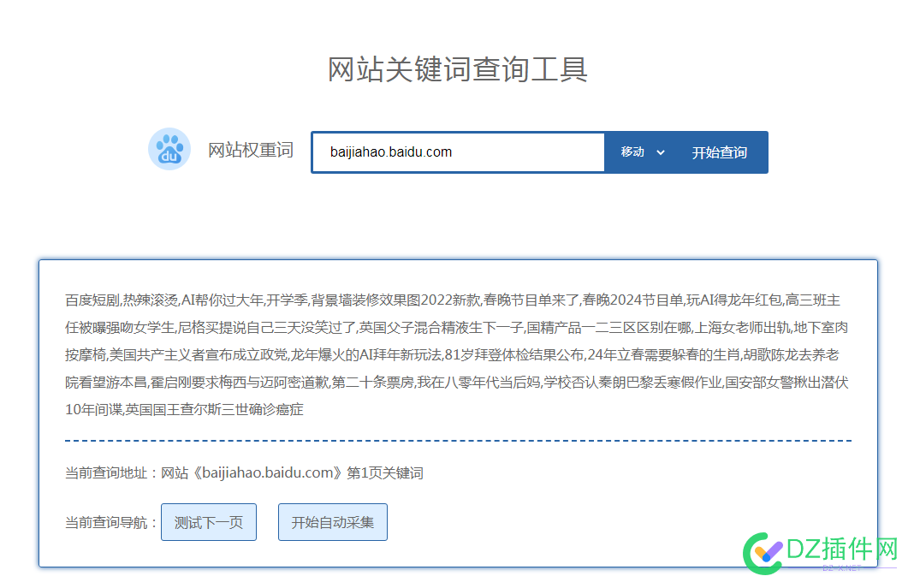This screenshot has width=914, height=588.
Task: Click the 测试下一页 button
Action: pyautogui.click(x=209, y=522)
